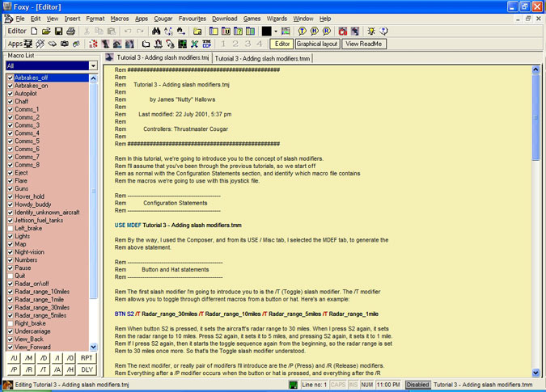Toggle the Chaff macro checkbox
Viewport: 546px width, 392px height.
click(x=11, y=102)
